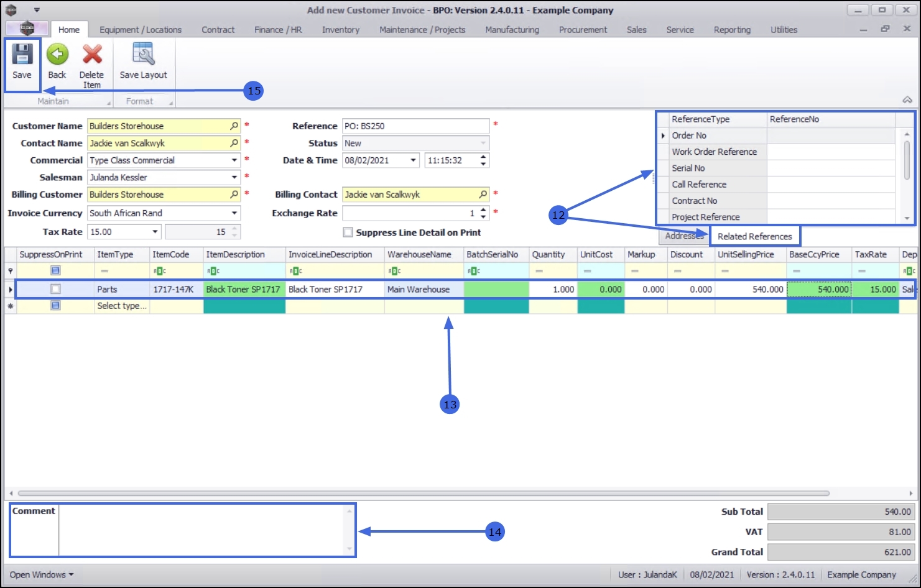Open the date picker dropdown
This screenshot has width=921, height=588.
tap(414, 160)
